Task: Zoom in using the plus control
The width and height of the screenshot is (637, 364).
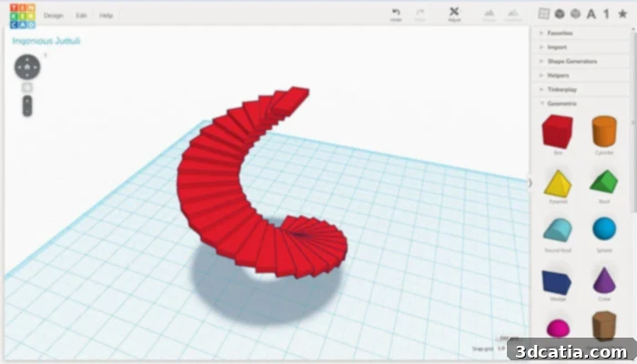Action: click(x=27, y=100)
